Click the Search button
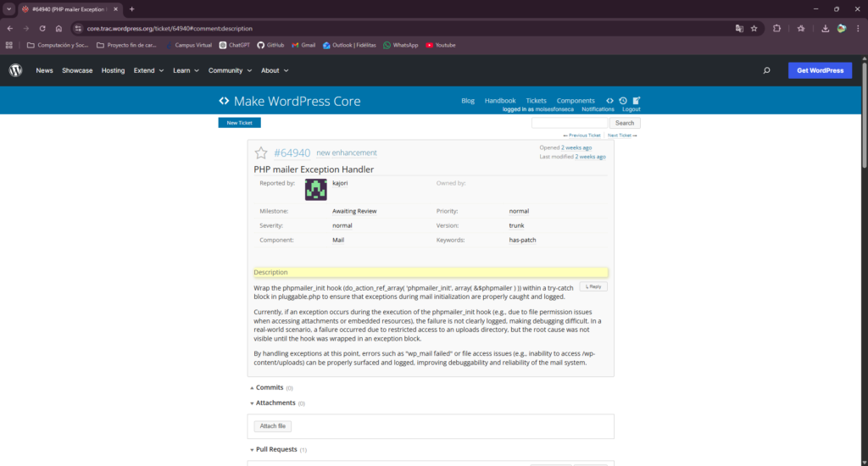This screenshot has width=868, height=466. (625, 123)
